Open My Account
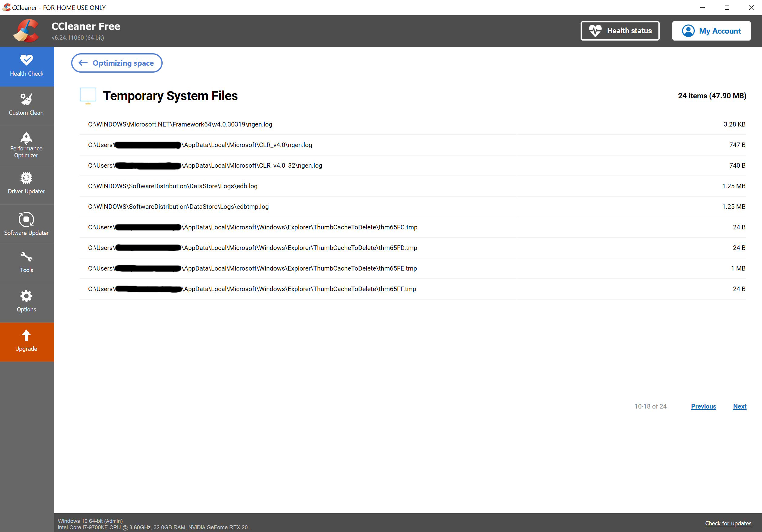The width and height of the screenshot is (762, 532). point(711,31)
